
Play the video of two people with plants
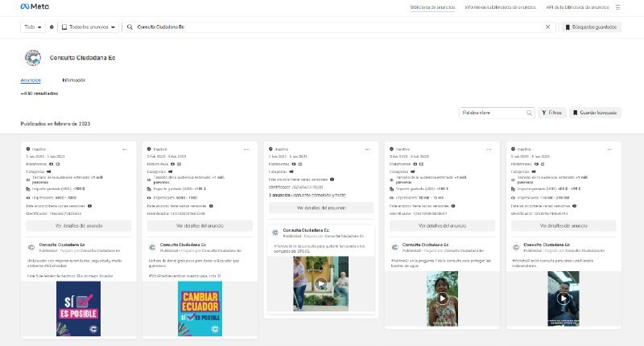(320, 283)
